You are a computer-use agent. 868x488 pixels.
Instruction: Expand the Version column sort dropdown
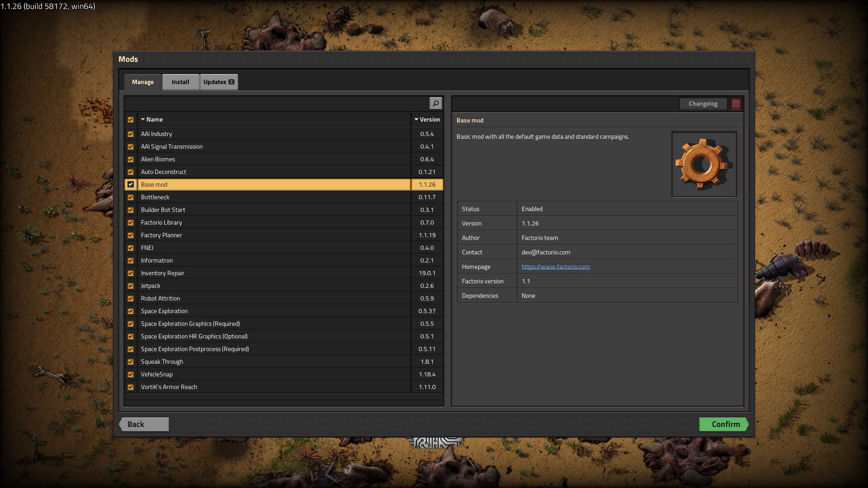pyautogui.click(x=416, y=119)
